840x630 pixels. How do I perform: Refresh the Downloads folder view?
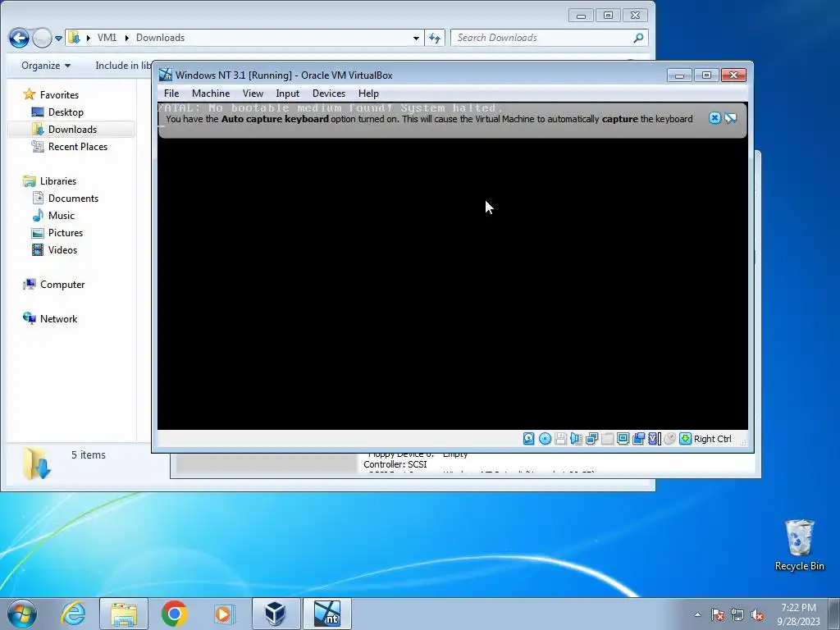[x=435, y=38]
